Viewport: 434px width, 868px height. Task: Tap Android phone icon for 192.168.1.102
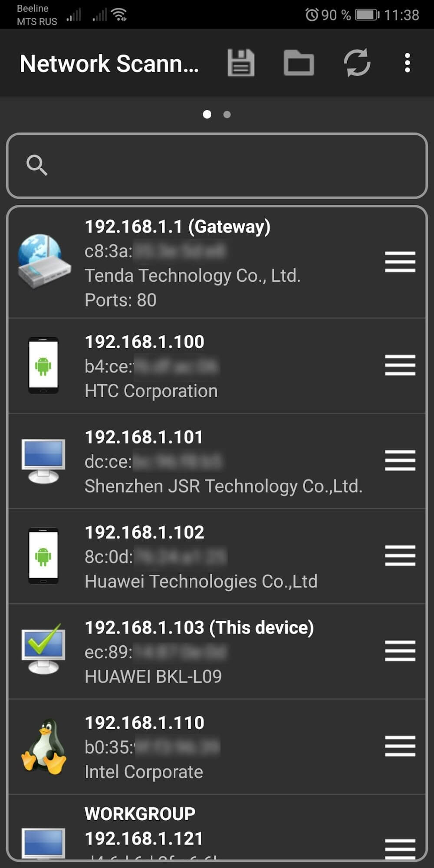click(43, 556)
